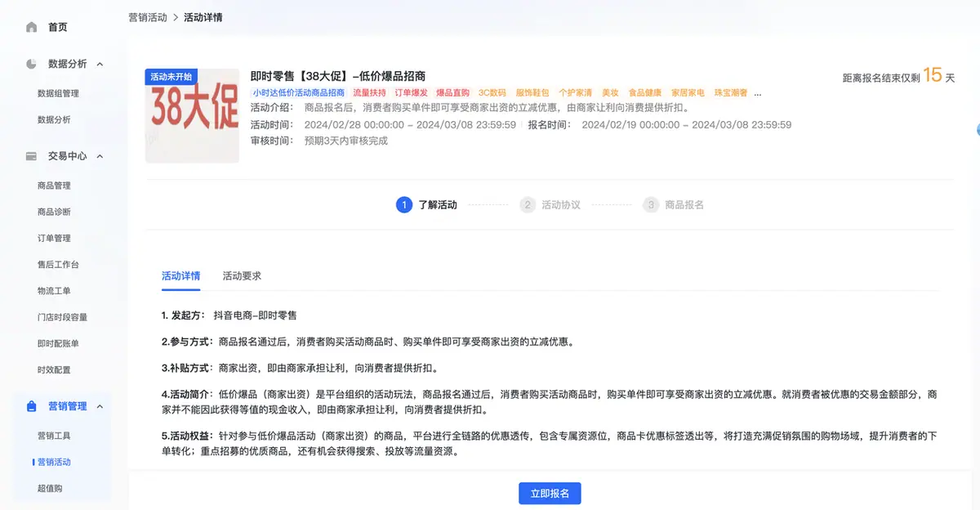Click step 1 circle 了解活动

[403, 204]
